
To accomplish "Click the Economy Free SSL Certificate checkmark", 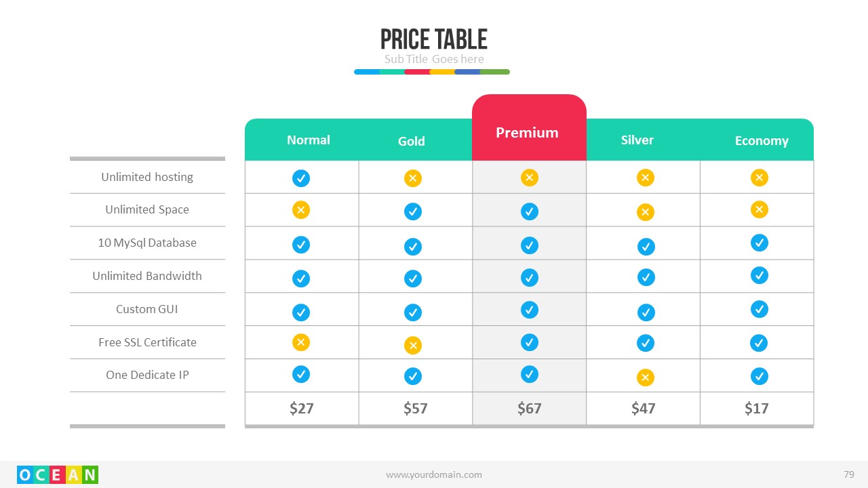I will click(759, 343).
